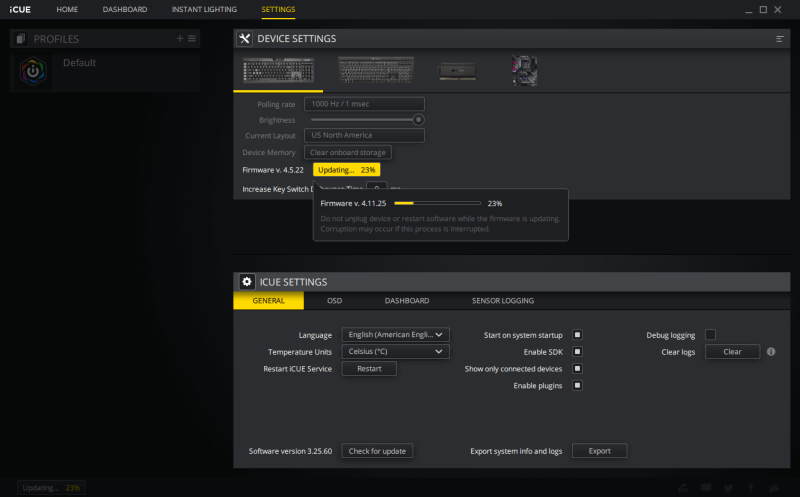
Task: Toggle Start on system startup checkbox
Action: coord(577,335)
